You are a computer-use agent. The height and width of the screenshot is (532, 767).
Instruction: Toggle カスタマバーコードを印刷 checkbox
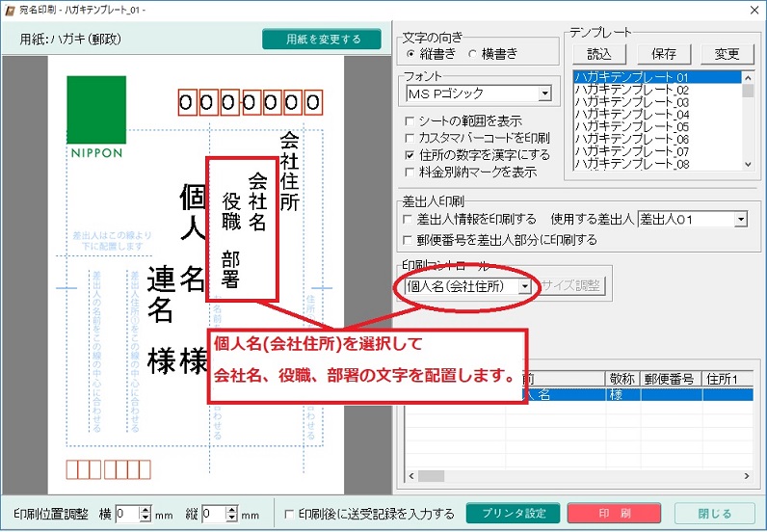(410, 138)
